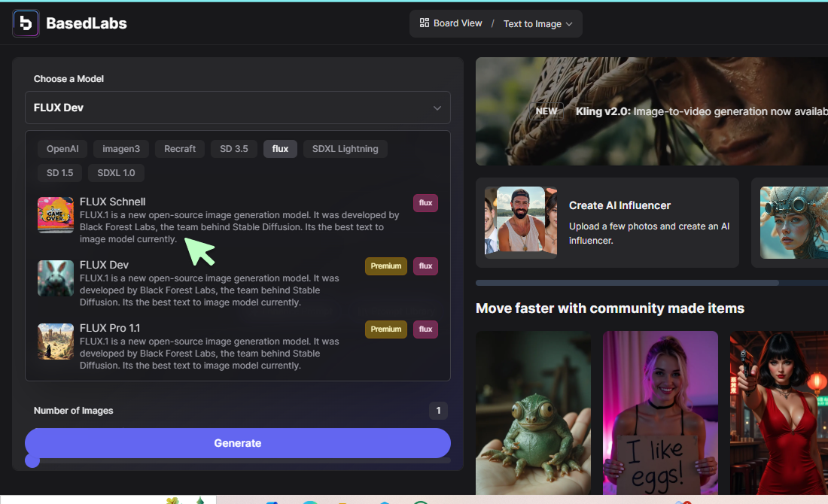Filter models by OpenAI
This screenshot has width=828, height=504.
pyautogui.click(x=62, y=149)
